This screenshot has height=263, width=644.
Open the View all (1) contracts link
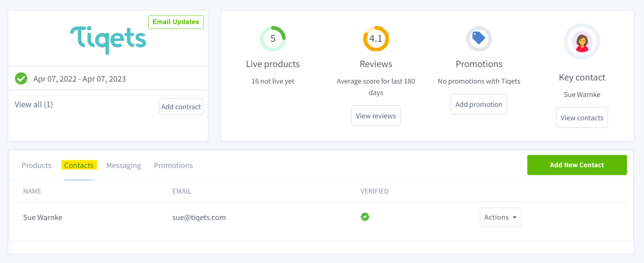34,104
